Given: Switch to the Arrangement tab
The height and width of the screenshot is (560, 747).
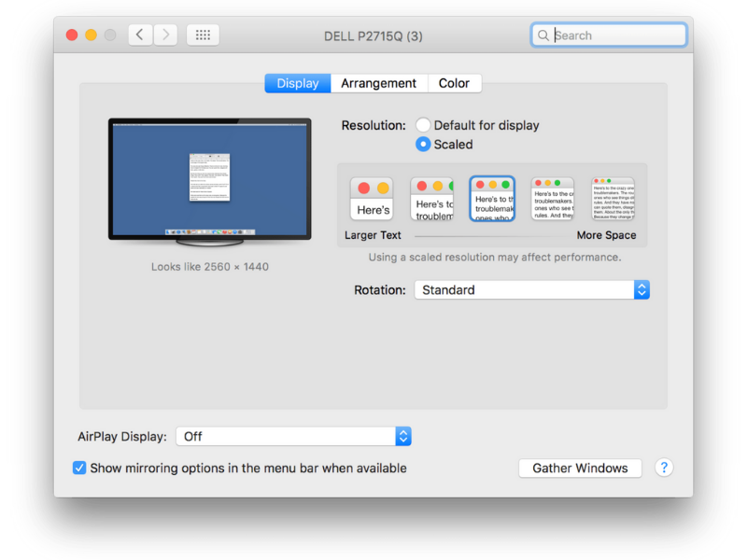Looking at the screenshot, I should pyautogui.click(x=379, y=83).
